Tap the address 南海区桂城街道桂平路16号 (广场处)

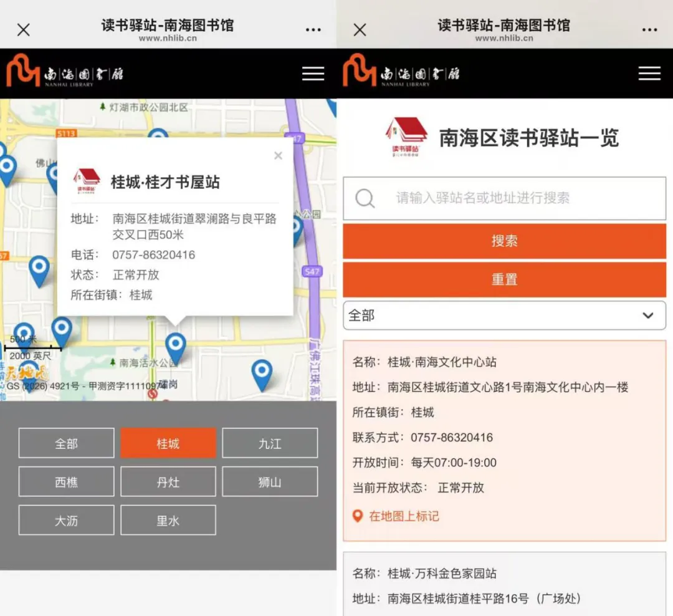click(485, 599)
